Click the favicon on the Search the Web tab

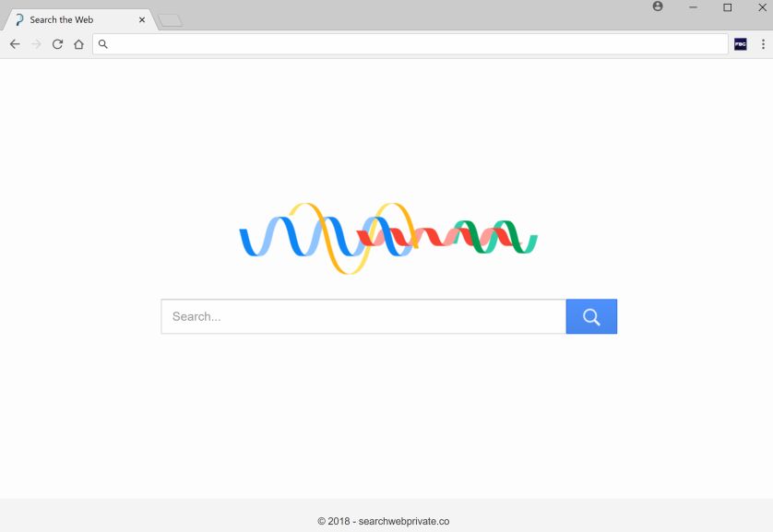(19, 19)
